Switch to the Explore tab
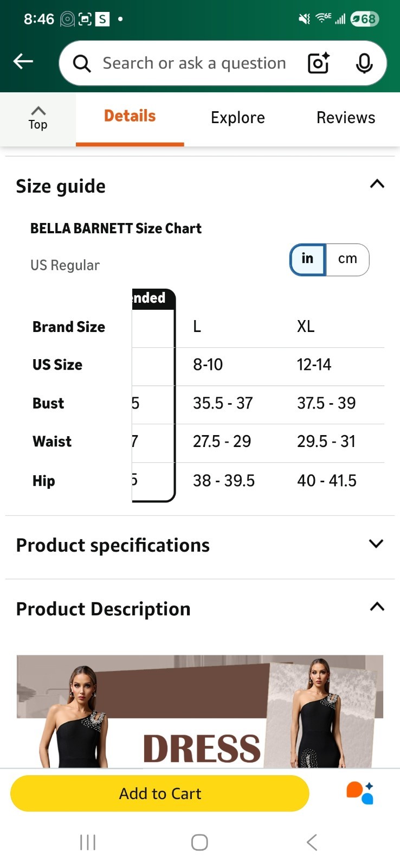Image resolution: width=400 pixels, height=868 pixels. point(238,118)
